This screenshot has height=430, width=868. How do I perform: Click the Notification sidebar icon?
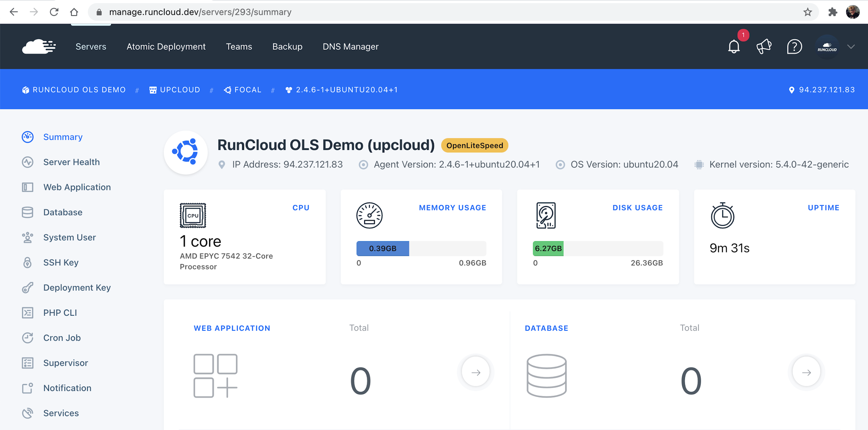27,388
